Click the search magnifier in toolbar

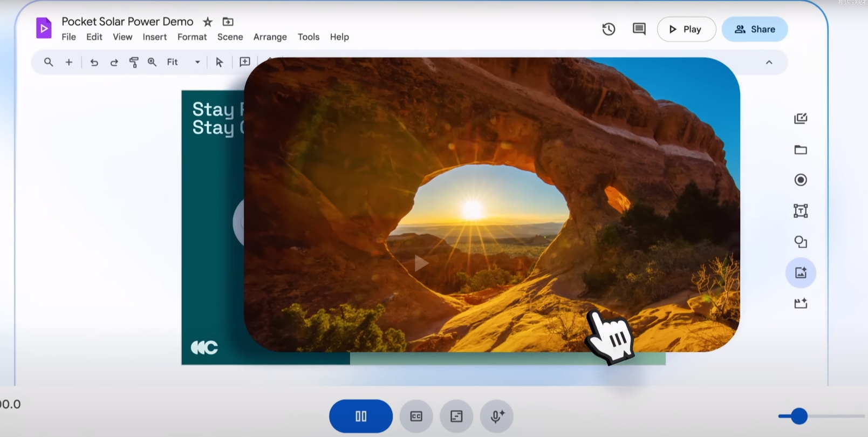pos(49,62)
